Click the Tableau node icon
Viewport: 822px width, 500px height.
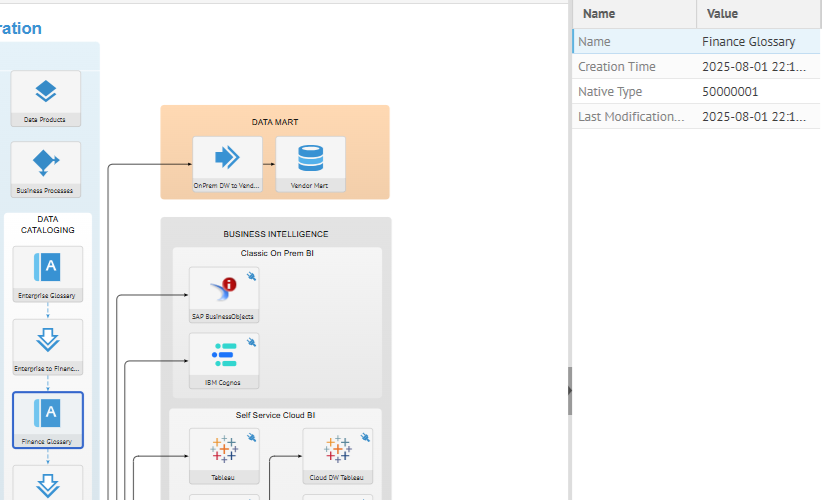click(224, 451)
